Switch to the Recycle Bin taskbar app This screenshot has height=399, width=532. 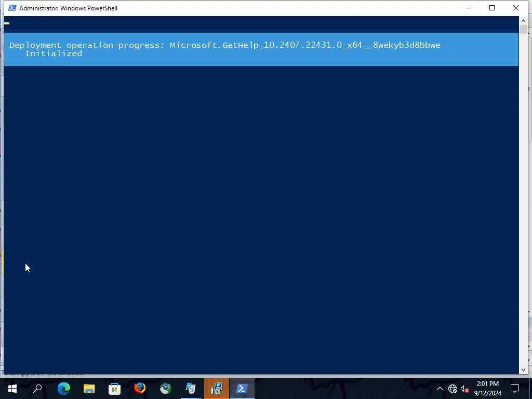[x=191, y=389]
